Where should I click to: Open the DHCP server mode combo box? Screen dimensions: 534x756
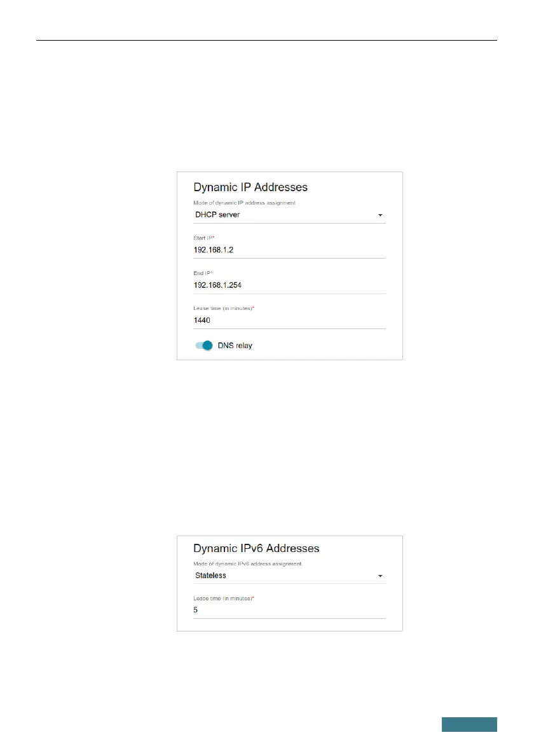[286, 215]
